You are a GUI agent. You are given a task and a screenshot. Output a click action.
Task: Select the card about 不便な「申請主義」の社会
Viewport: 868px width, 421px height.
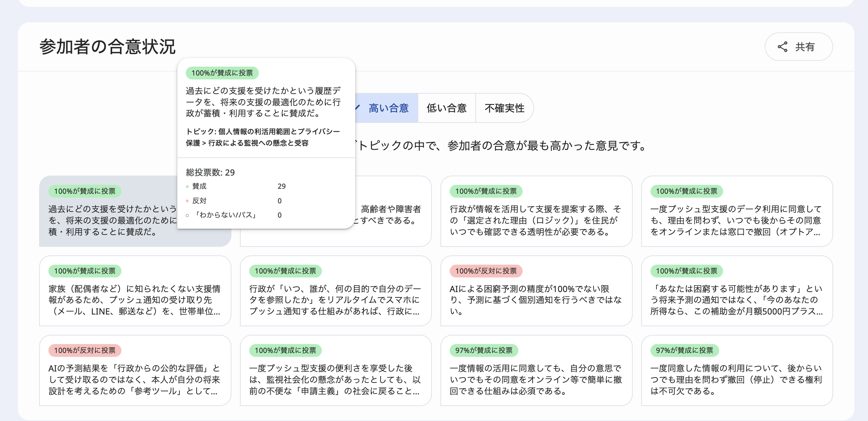point(336,370)
